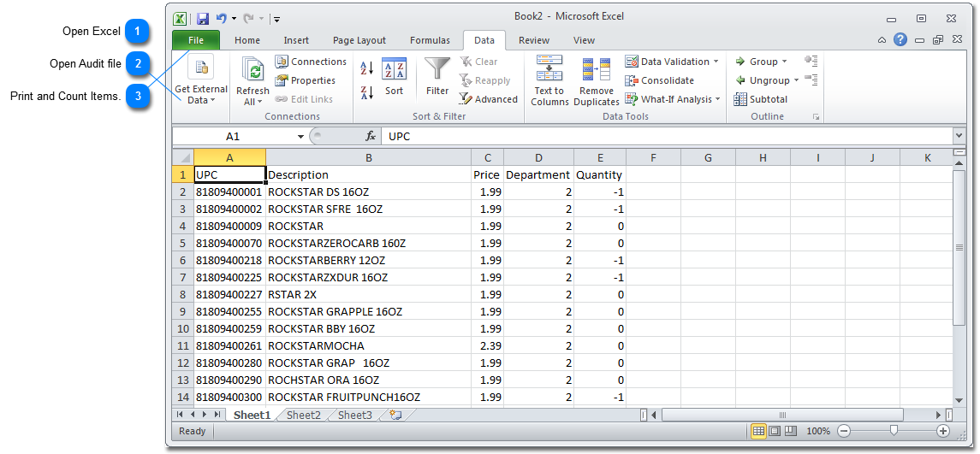Viewport: 980px width, 454px height.
Task: Click the Insert Function fx button
Action: pos(371,136)
